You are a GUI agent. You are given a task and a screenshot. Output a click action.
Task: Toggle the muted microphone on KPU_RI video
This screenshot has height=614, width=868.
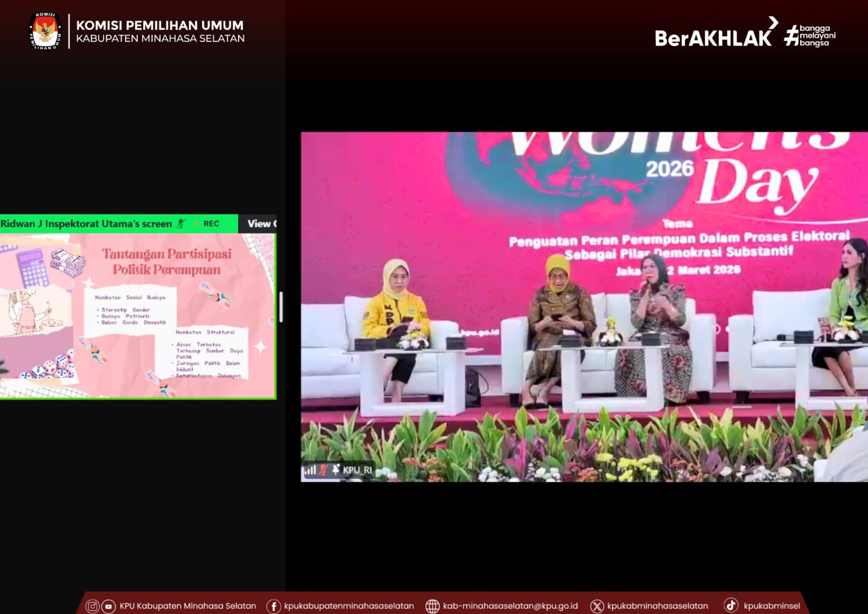point(323,470)
